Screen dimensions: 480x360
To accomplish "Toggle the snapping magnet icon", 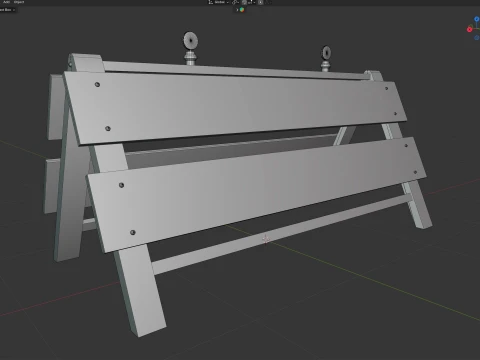I will click(x=244, y=2).
